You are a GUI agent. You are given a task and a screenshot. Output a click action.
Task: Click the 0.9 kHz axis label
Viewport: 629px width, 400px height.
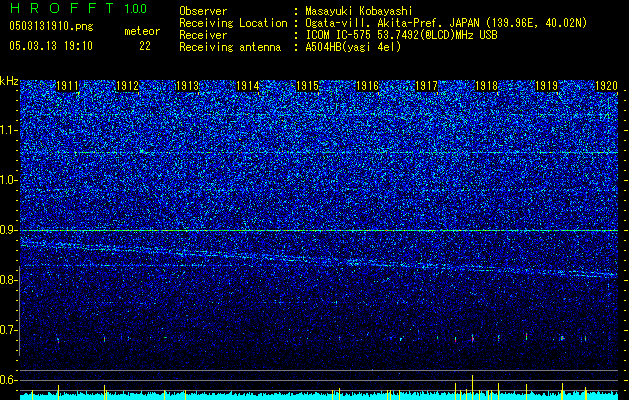tap(9, 230)
